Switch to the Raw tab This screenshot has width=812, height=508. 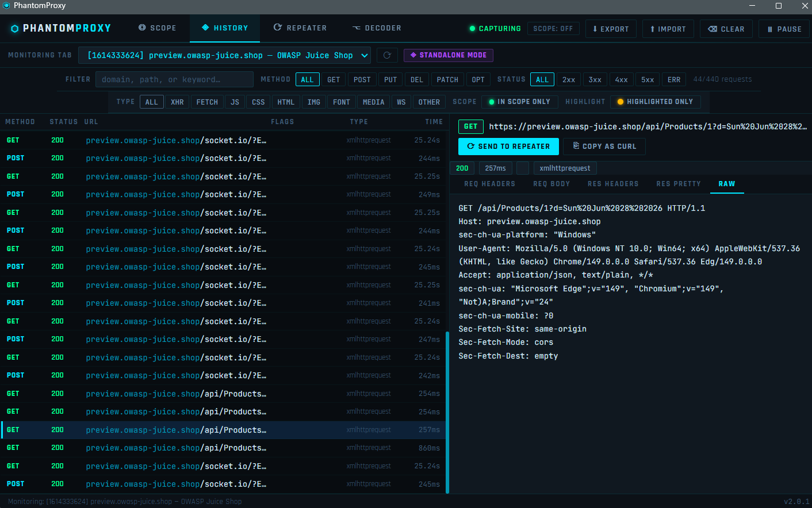tap(726, 184)
